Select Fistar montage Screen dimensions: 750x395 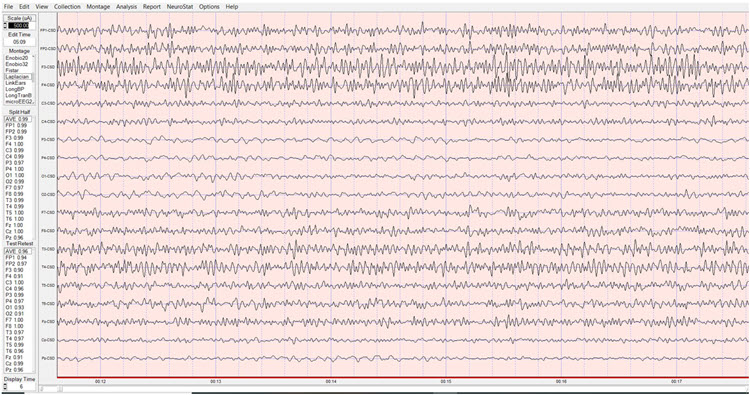[12, 70]
